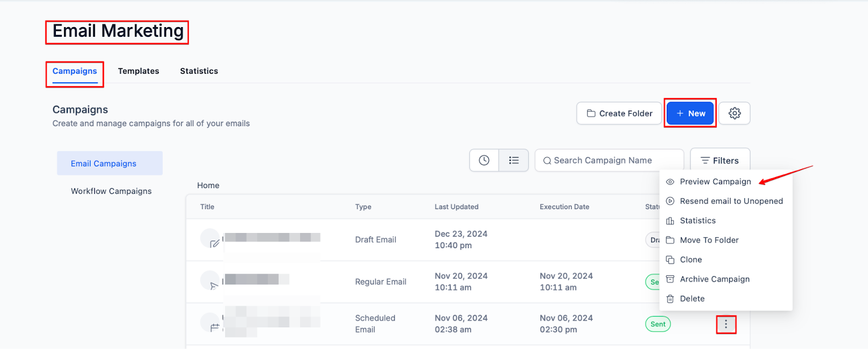Select the Campaigns tab
Image resolution: width=868 pixels, height=349 pixels.
75,71
